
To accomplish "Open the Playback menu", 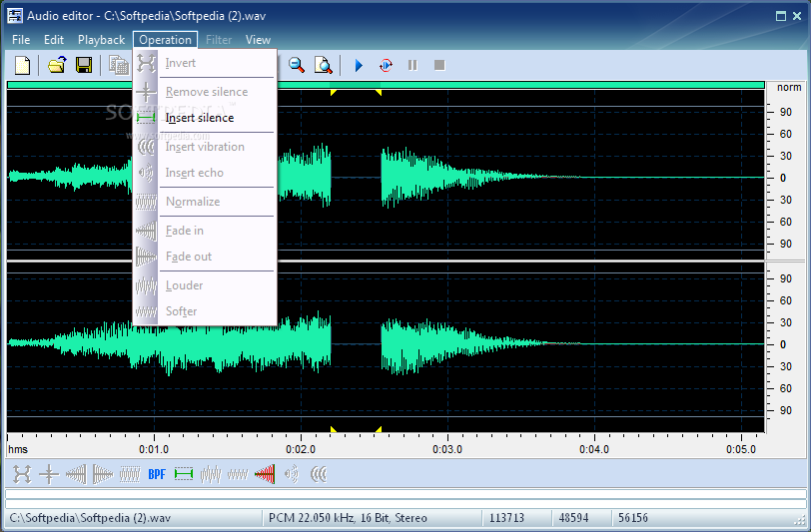I will pyautogui.click(x=102, y=40).
